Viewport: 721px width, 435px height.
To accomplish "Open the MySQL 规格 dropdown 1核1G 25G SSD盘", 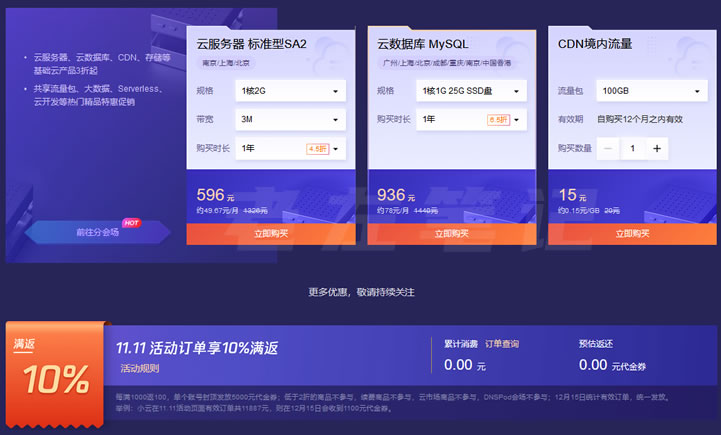I will coord(471,91).
